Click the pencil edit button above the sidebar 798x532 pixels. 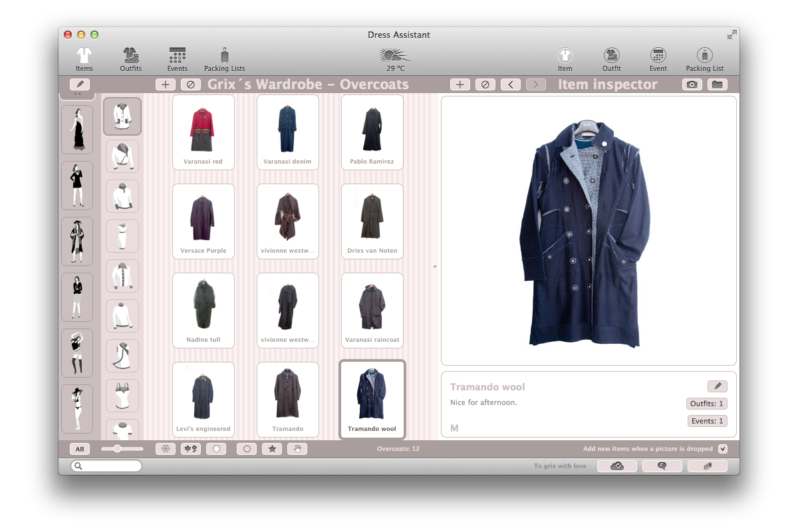(x=80, y=84)
